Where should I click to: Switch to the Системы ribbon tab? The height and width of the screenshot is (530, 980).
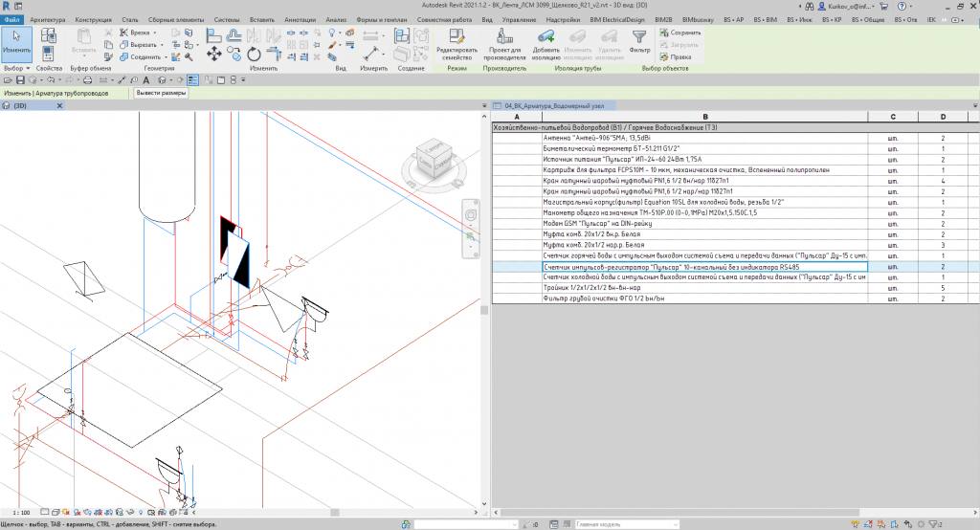226,19
